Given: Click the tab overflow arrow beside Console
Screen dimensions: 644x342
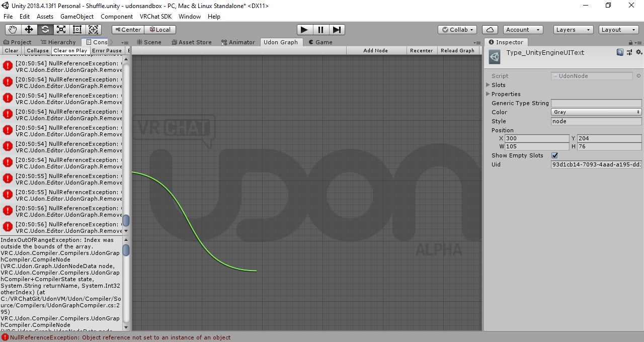Looking at the screenshot, I should 112,42.
